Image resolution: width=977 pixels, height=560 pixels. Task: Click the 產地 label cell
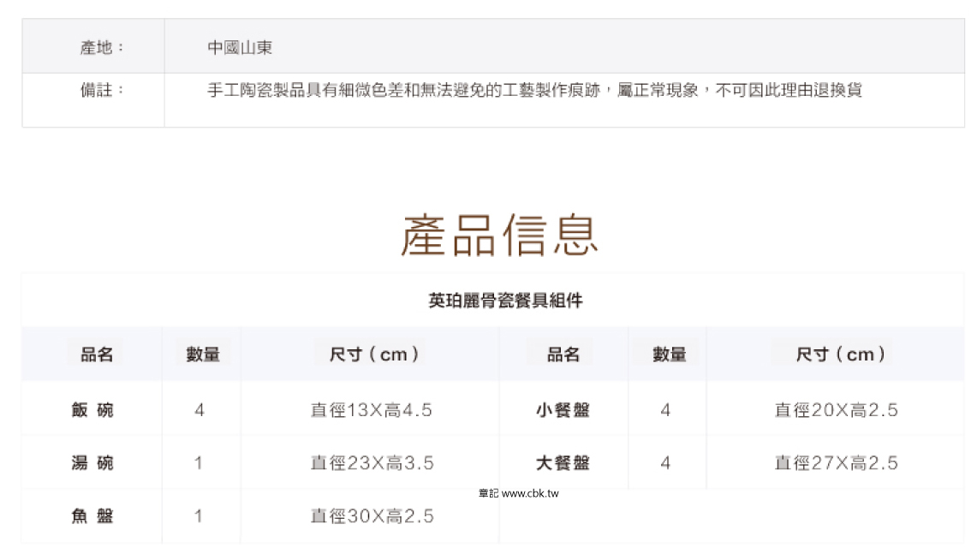click(x=102, y=48)
